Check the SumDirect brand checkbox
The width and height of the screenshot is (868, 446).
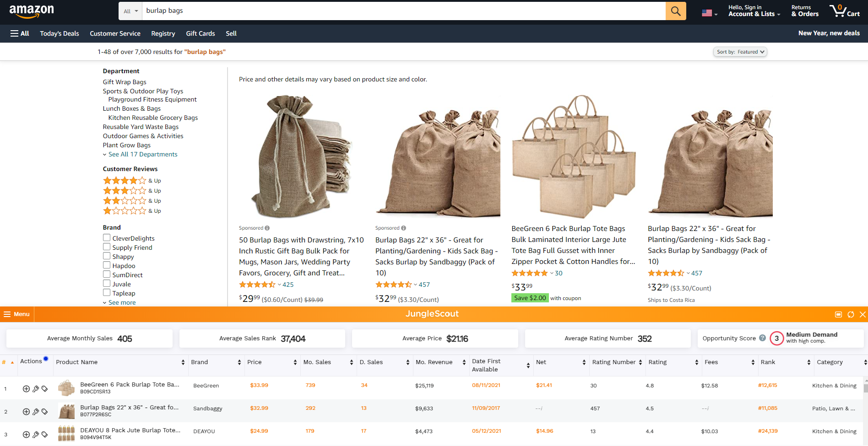(107, 274)
